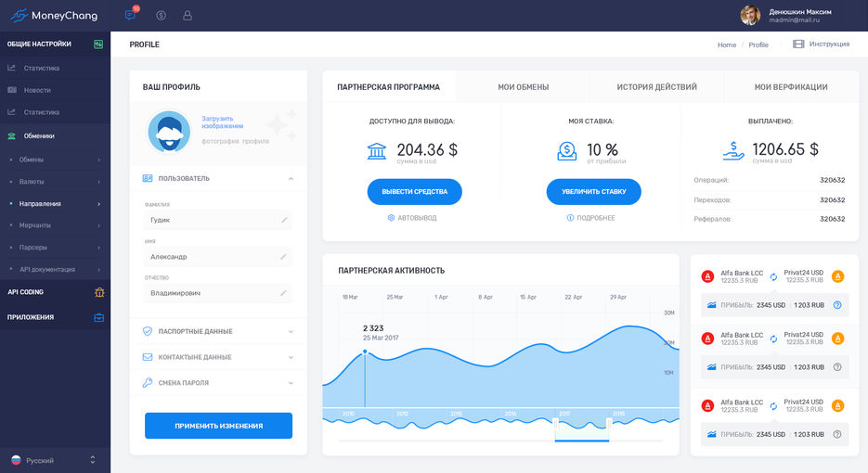The width and height of the screenshot is (868, 473).
Task: Open the Русский language selector
Action: coord(54,460)
